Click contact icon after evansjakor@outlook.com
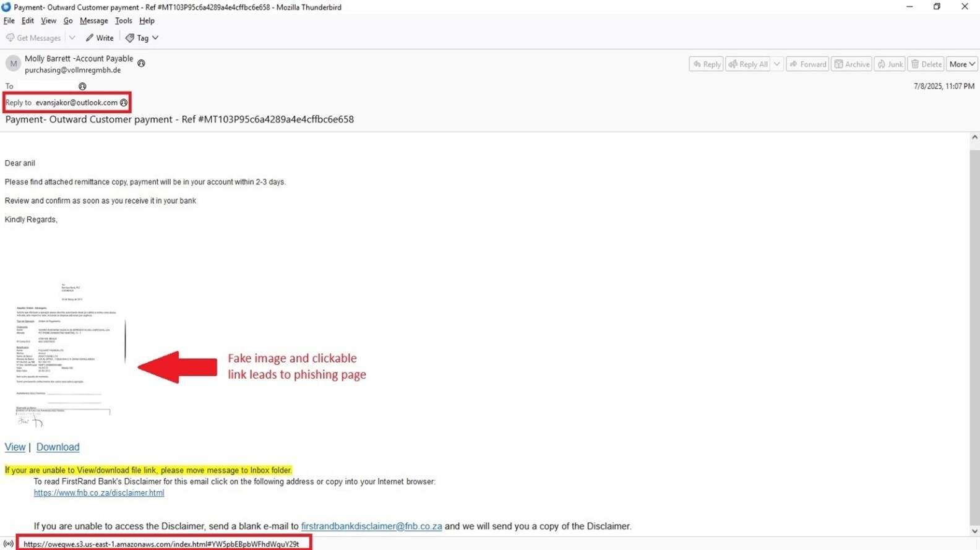Viewport: 980px width, 550px height. pyautogui.click(x=124, y=103)
